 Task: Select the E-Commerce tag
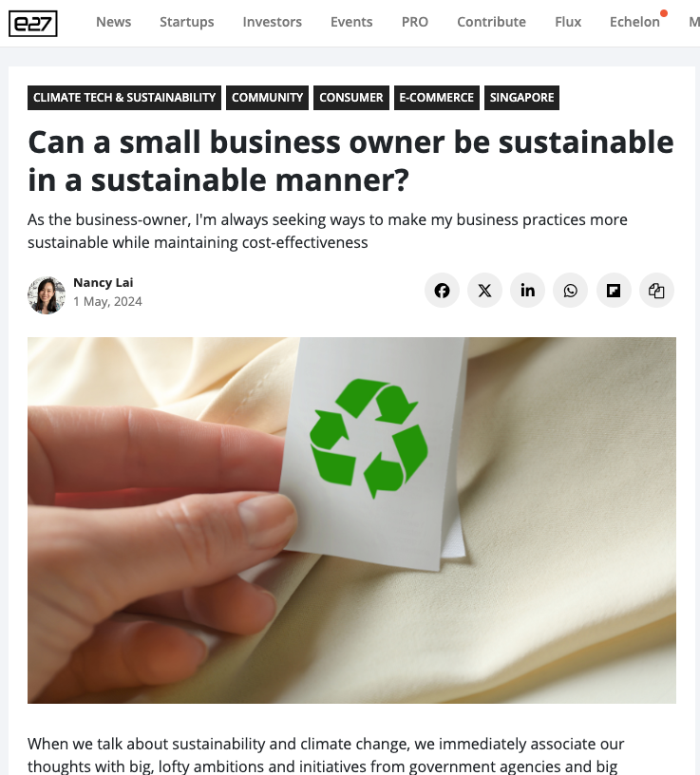tap(437, 98)
